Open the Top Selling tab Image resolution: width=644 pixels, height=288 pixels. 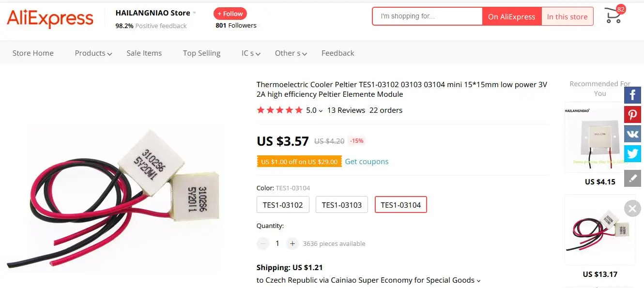(201, 53)
